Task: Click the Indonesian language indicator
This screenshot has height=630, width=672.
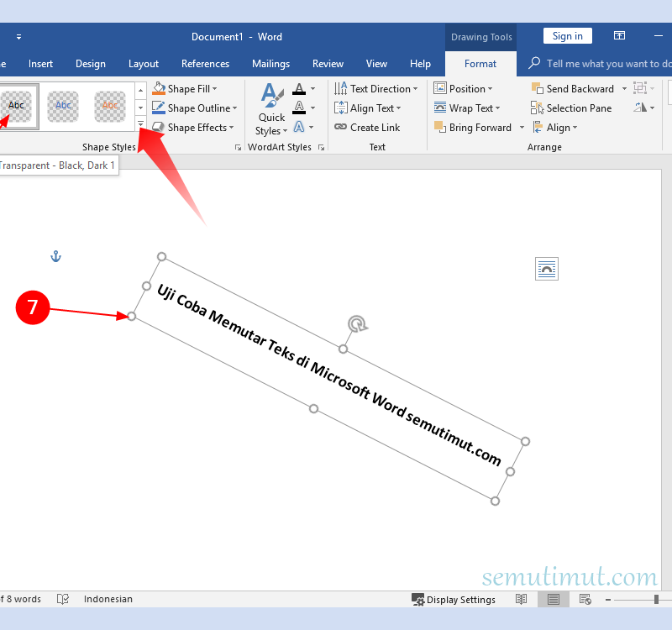Action: click(x=108, y=599)
